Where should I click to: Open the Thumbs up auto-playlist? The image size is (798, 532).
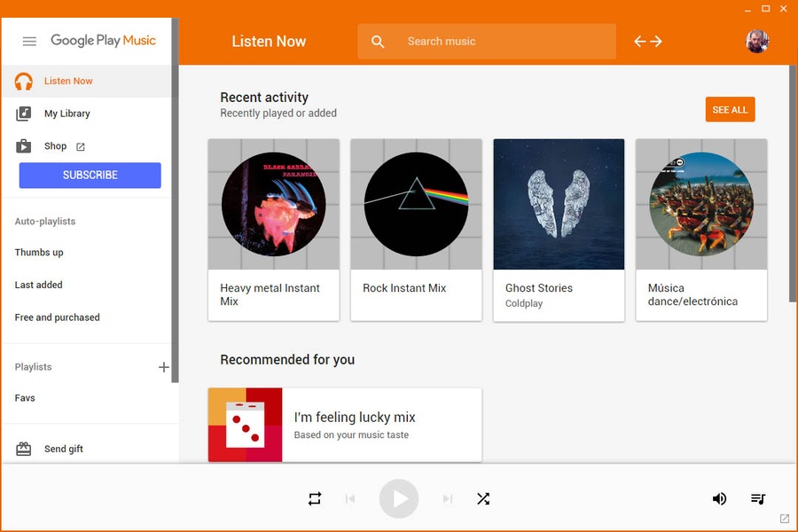tap(39, 253)
